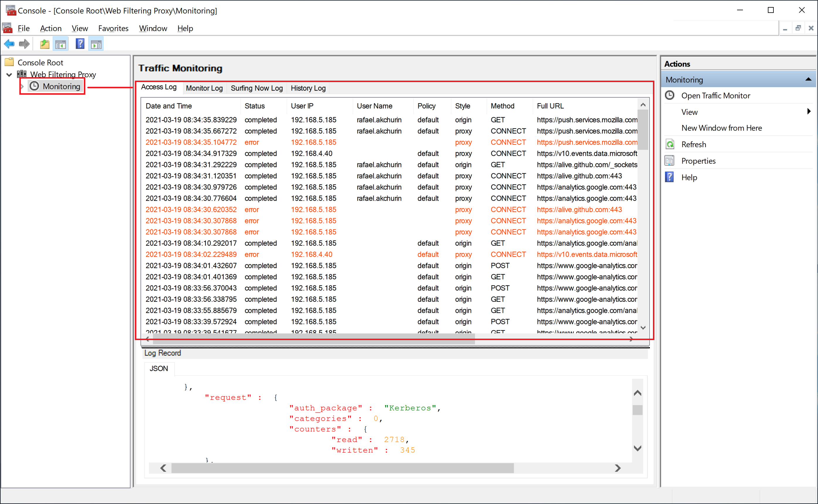Expand the Monitoring tree node arrow
Screen dimensions: 818x504
[22, 86]
